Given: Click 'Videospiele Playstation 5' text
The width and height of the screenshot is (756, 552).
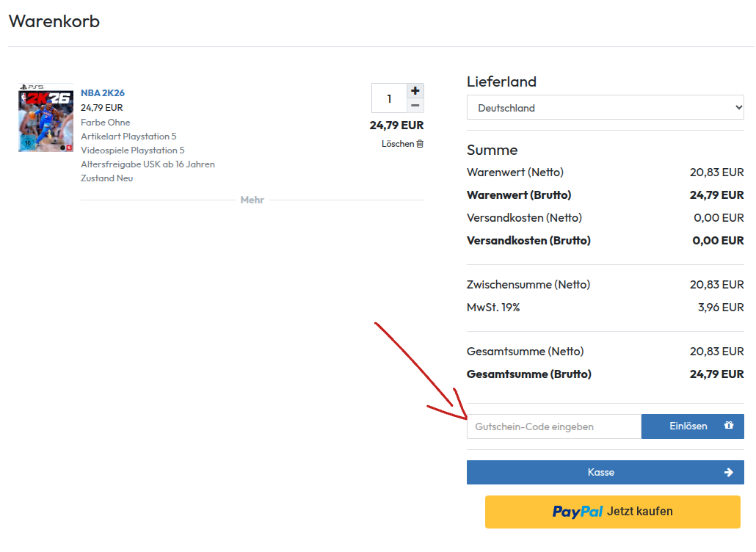Looking at the screenshot, I should point(133,150).
